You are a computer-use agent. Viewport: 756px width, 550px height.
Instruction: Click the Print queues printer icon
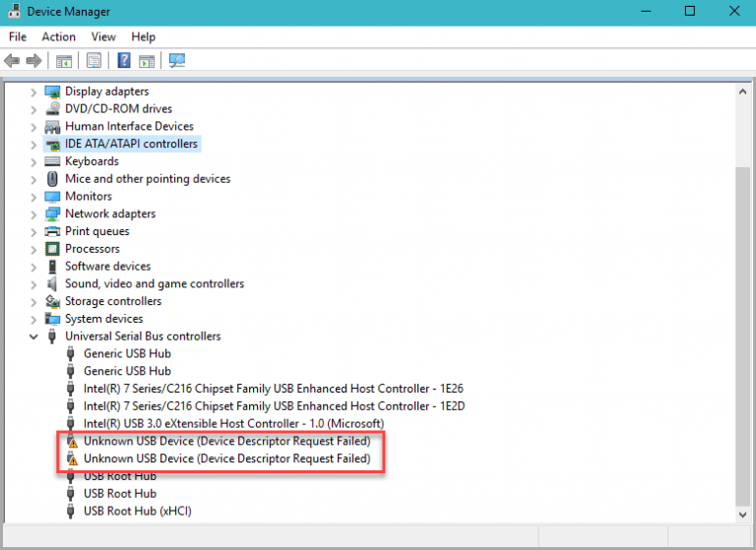(52, 231)
